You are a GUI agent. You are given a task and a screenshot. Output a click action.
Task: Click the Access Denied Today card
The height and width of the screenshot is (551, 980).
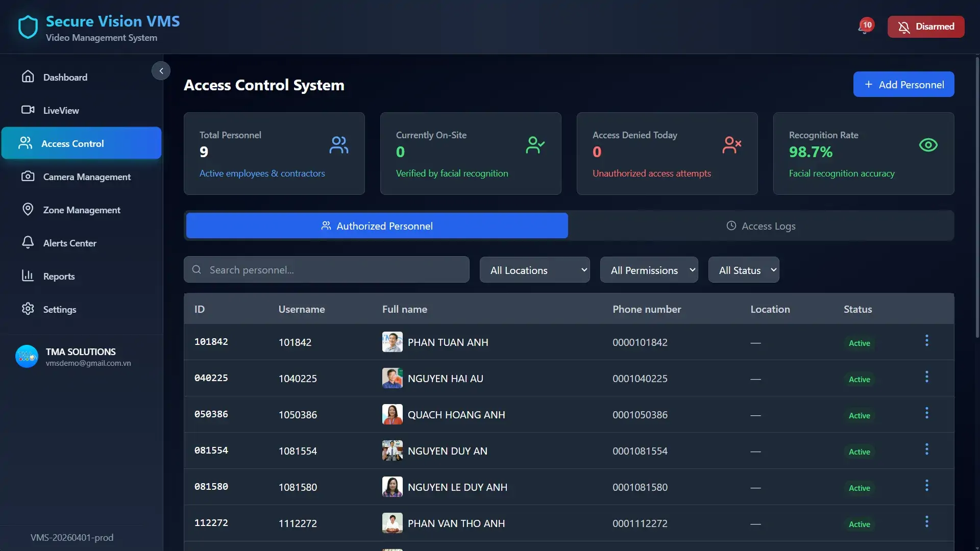667,154
